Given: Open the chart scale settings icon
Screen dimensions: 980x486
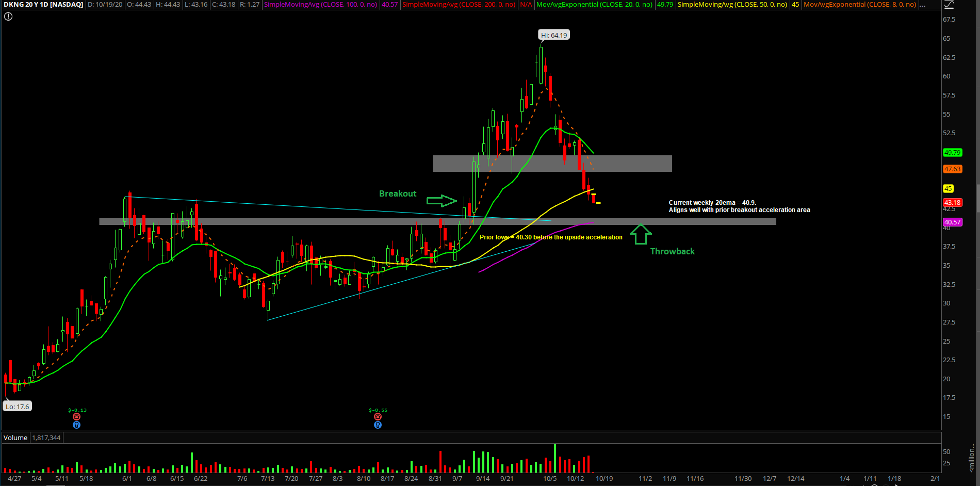Looking at the screenshot, I should (x=949, y=5).
